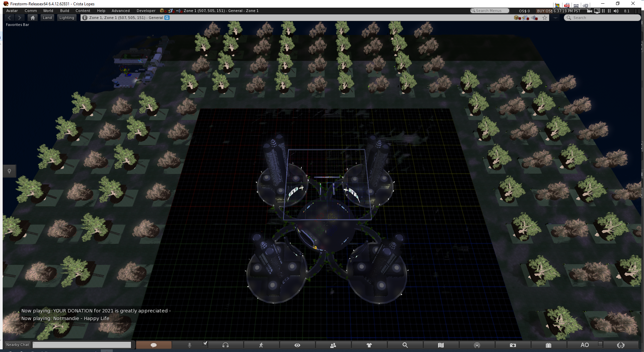Image resolution: width=644 pixels, height=352 pixels.
Task: Focus the Search Menus field
Action: 490,11
